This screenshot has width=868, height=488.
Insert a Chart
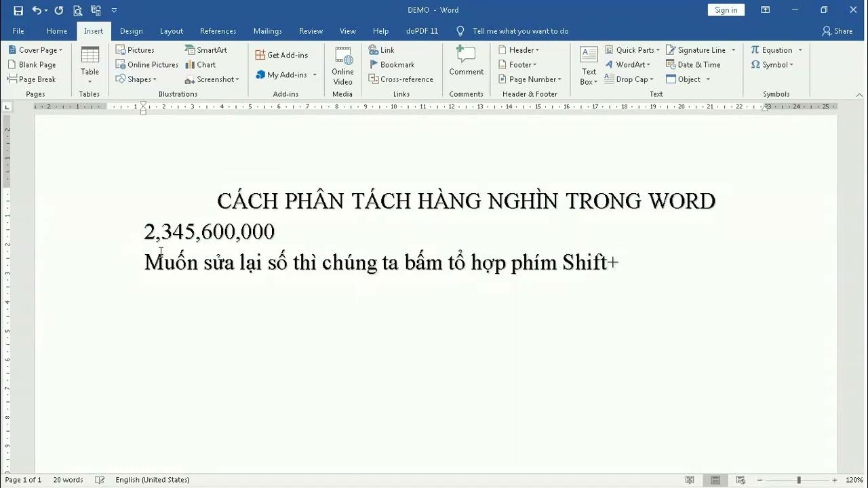pos(200,65)
